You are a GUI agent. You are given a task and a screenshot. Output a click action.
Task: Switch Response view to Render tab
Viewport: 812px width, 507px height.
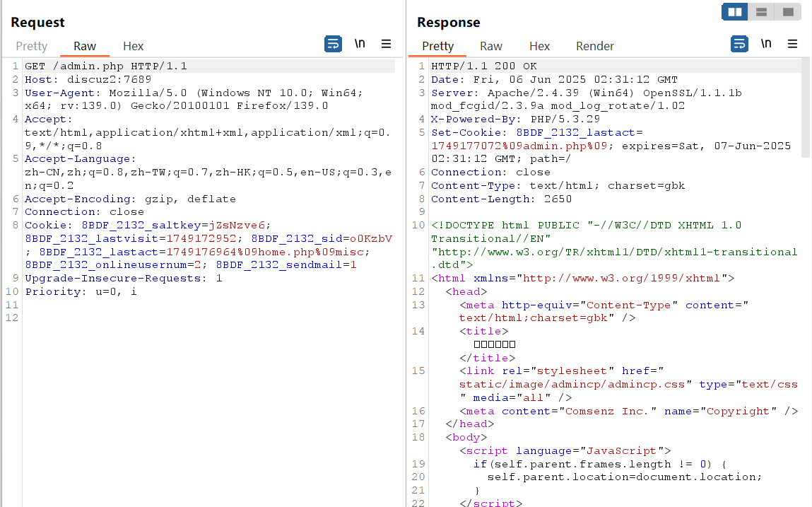pos(595,46)
